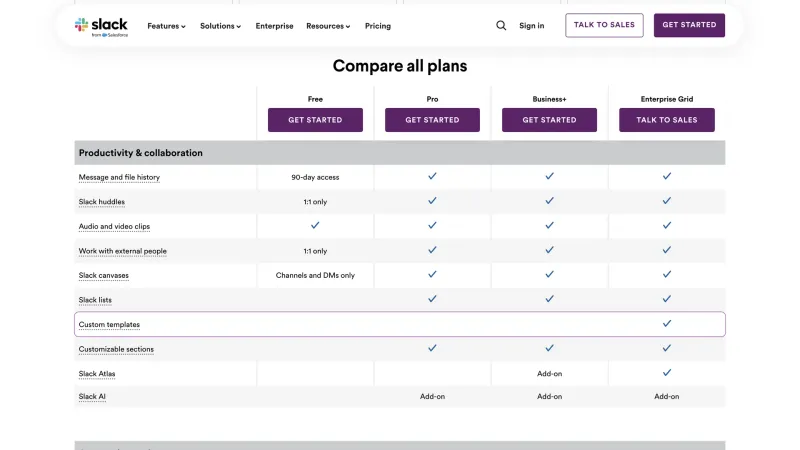This screenshot has width=800, height=450.
Task: Click the Business+ checkmark for Work with external people
Action: click(549, 250)
